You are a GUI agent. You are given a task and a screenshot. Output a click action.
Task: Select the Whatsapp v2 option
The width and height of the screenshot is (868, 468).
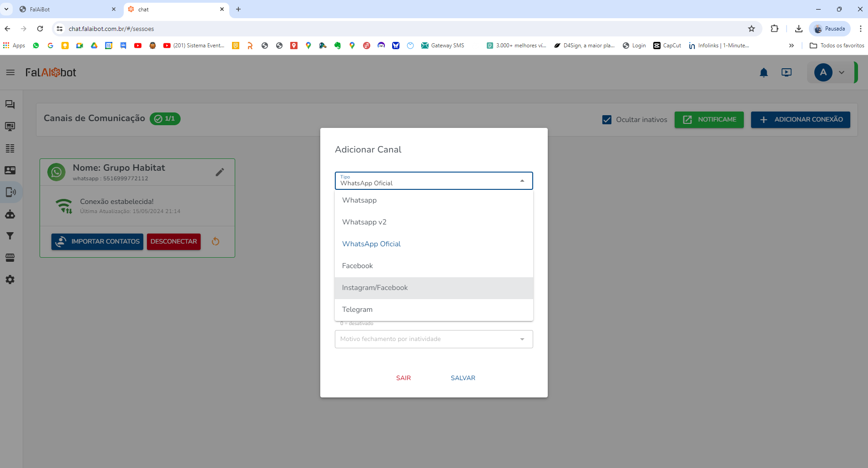(434, 222)
